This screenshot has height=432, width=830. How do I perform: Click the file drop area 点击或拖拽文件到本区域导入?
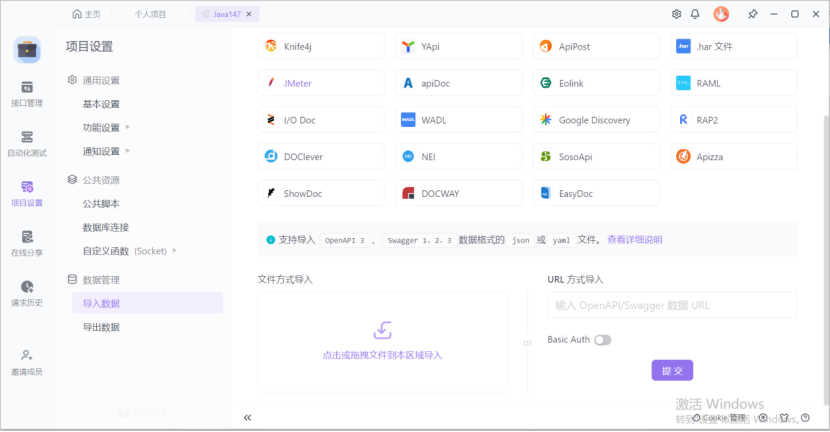tap(382, 342)
